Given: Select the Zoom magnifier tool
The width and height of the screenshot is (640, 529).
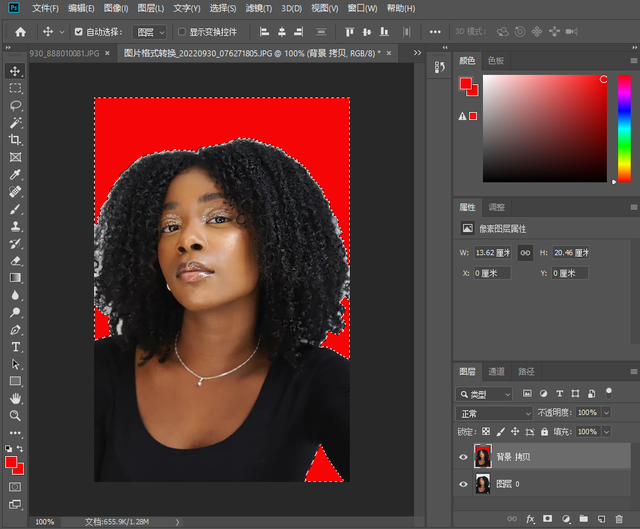Looking at the screenshot, I should point(15,415).
